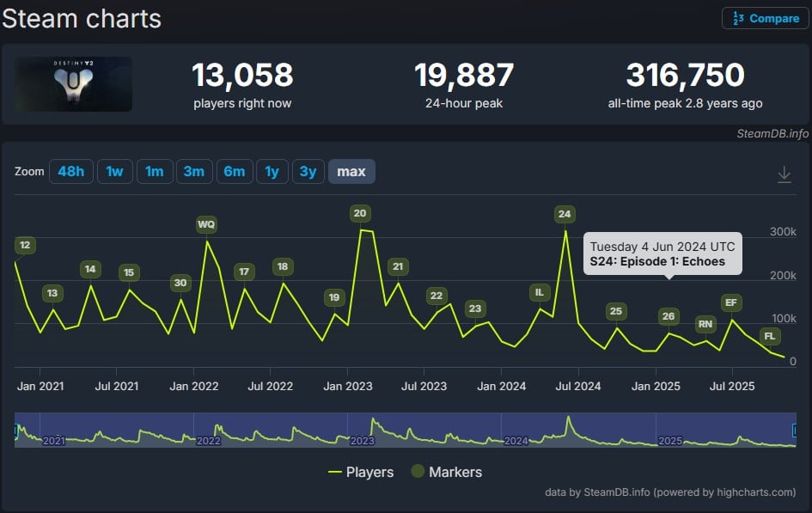The width and height of the screenshot is (812, 513).
Task: Click the FL marker flag
Action: 769,335
